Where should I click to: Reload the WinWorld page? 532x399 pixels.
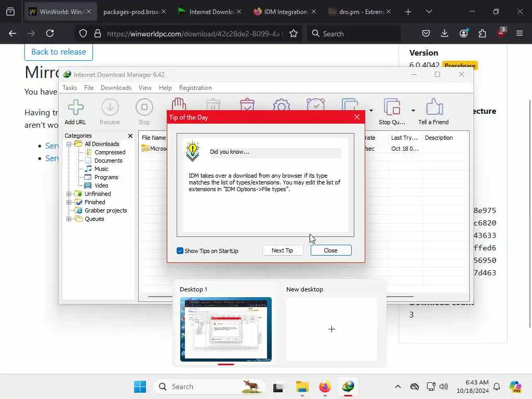pyautogui.click(x=50, y=34)
